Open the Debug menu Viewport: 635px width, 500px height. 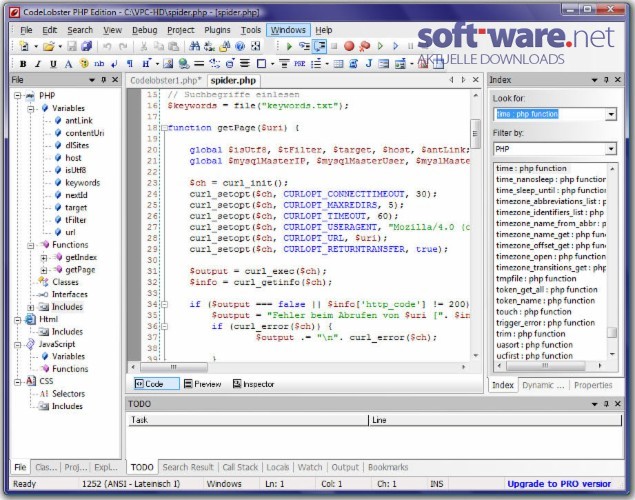pyautogui.click(x=145, y=30)
